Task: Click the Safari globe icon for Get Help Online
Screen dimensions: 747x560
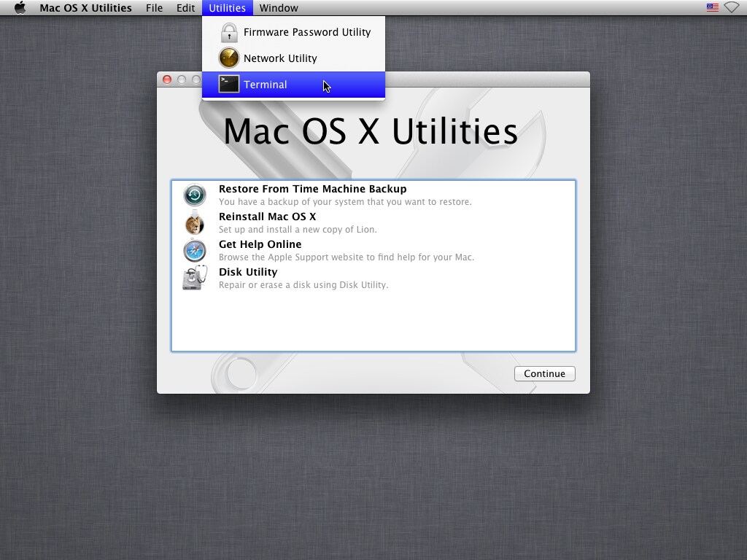Action: [194, 250]
